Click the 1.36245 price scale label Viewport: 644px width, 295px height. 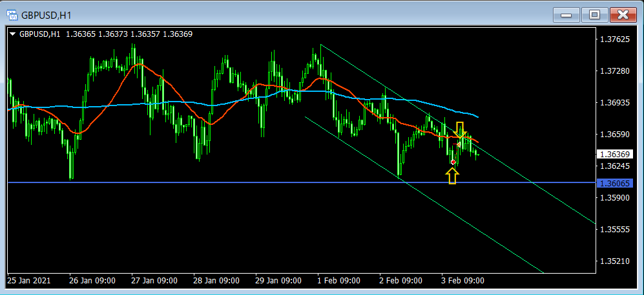[x=615, y=166]
